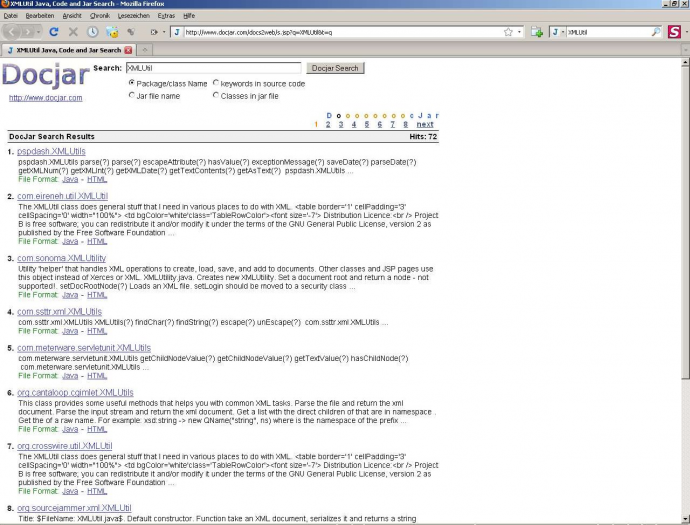This screenshot has height=525, width=690.
Task: Open the search engine selector dropdown
Action: tap(558, 32)
